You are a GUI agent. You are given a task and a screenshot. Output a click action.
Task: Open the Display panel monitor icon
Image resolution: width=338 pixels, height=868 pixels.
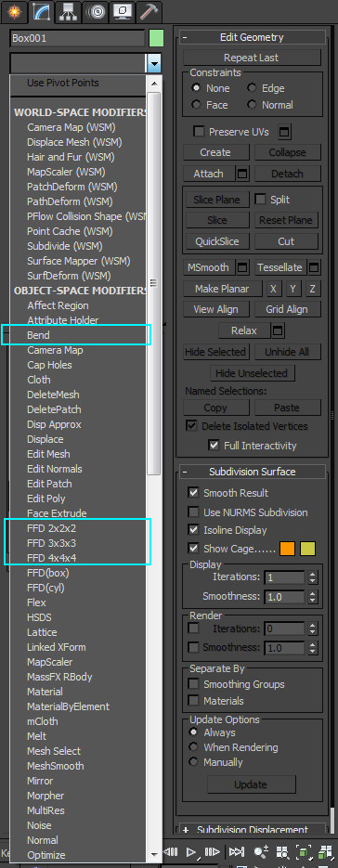pos(122,11)
